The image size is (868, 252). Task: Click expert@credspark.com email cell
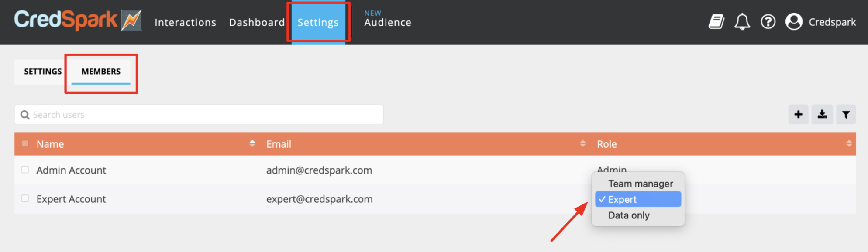coord(320,199)
